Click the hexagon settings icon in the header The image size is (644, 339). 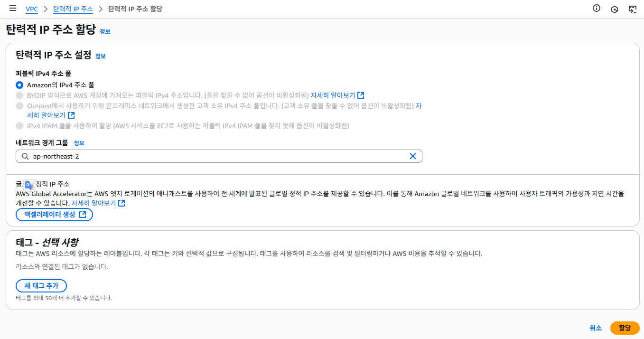point(615,9)
